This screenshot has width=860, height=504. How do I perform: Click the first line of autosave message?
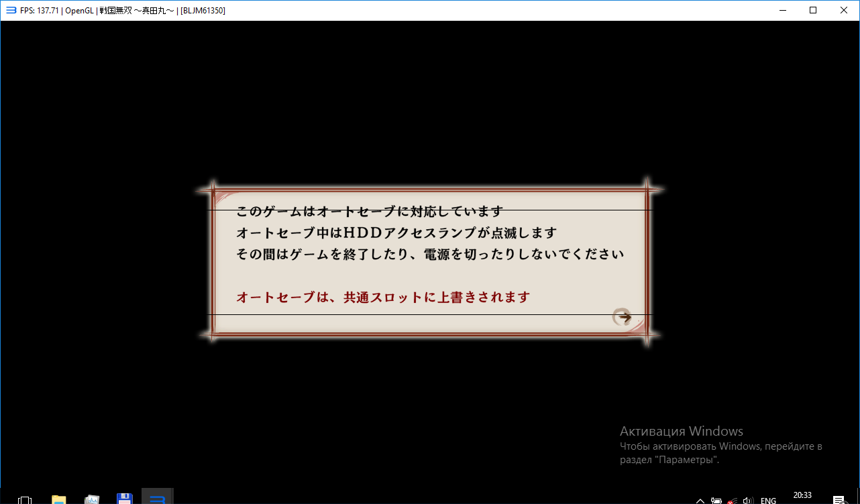click(370, 212)
